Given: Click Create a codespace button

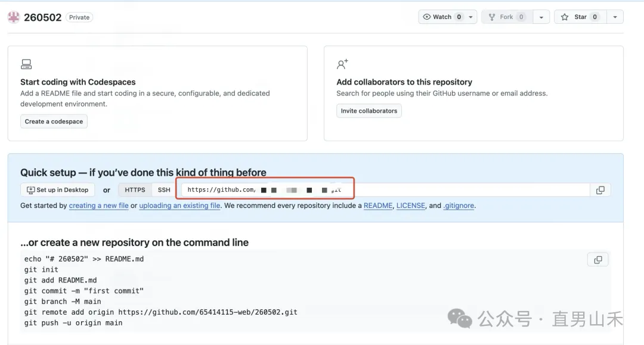Looking at the screenshot, I should coord(54,122).
